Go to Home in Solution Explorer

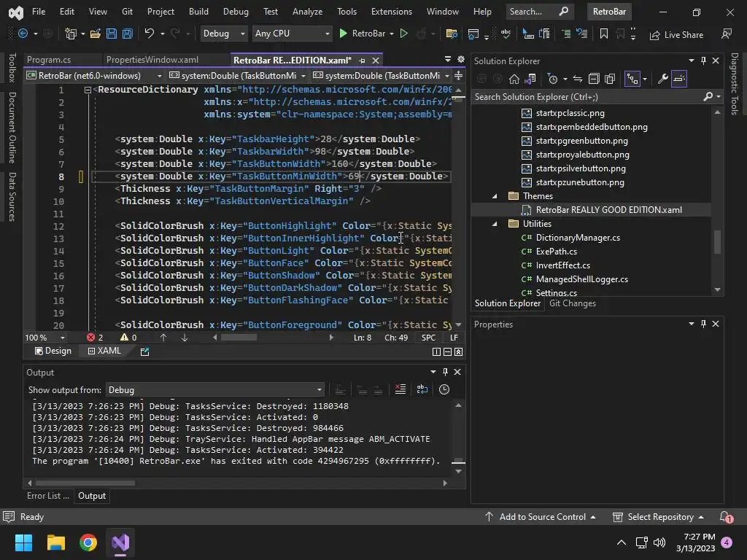tap(514, 79)
